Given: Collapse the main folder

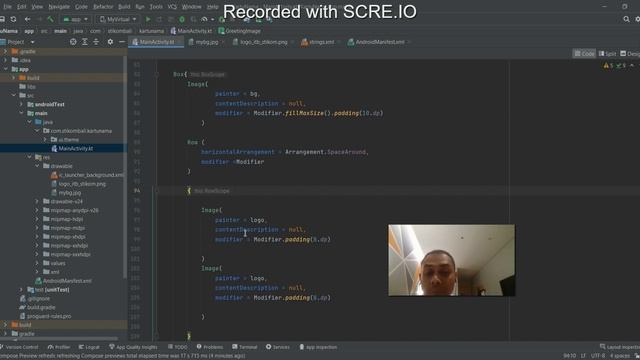Looking at the screenshot, I should point(22,113).
